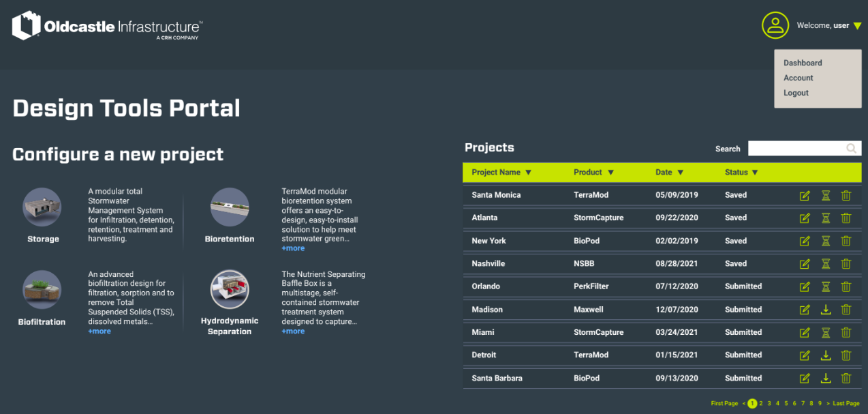Image resolution: width=868 pixels, height=414 pixels.
Task: Click the next page arrow
Action: (828, 404)
